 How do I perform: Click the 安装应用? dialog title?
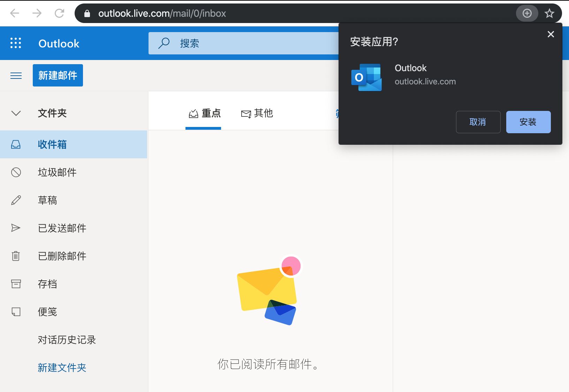tap(374, 42)
